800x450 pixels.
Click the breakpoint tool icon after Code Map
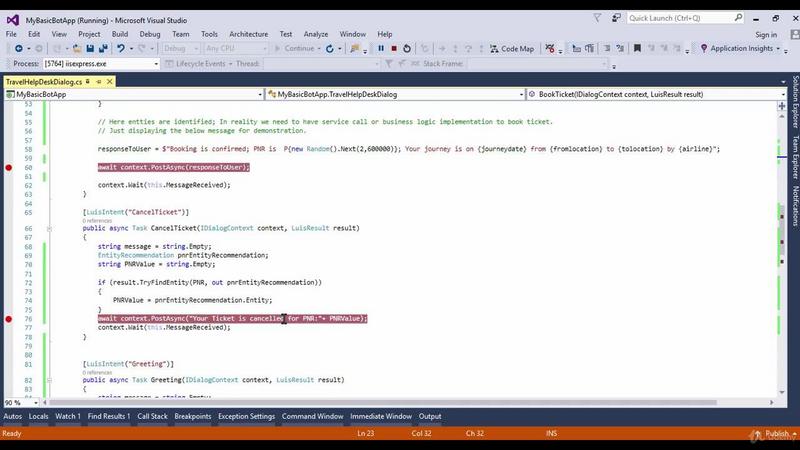(549, 48)
